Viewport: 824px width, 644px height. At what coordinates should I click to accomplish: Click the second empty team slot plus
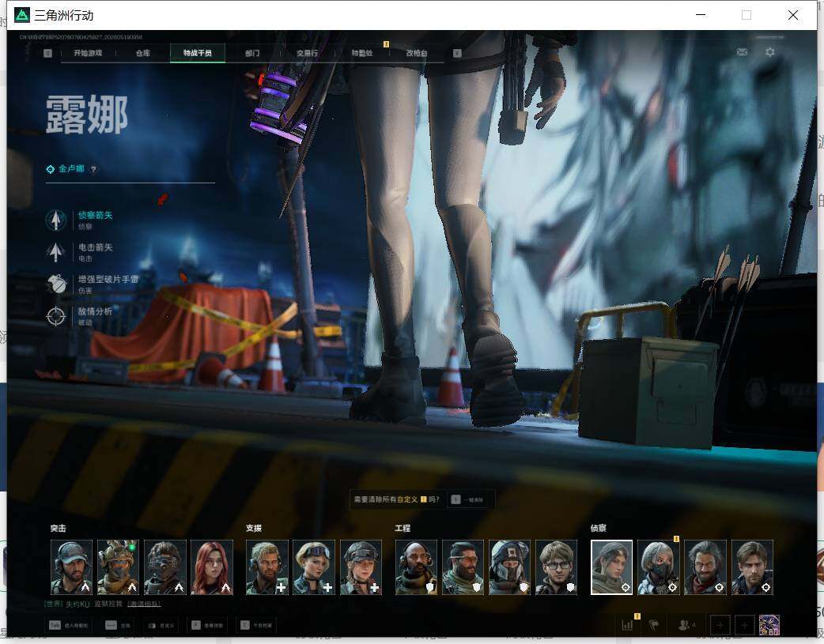(744, 625)
